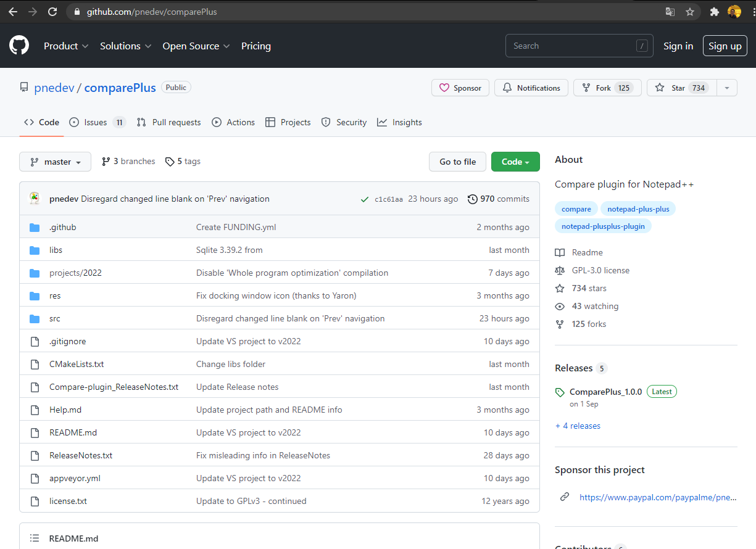Open Compare-plugin_ReleaseNotes.txt file

click(x=114, y=387)
